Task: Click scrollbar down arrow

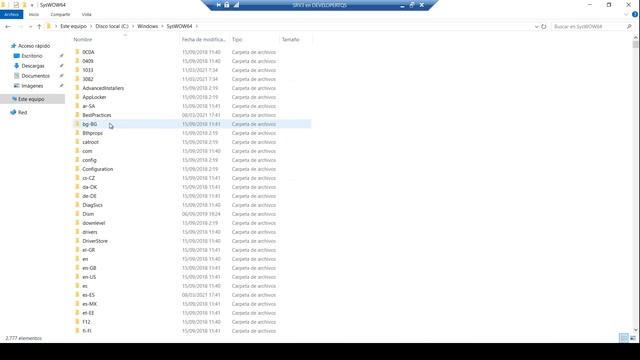Action: click(x=636, y=330)
